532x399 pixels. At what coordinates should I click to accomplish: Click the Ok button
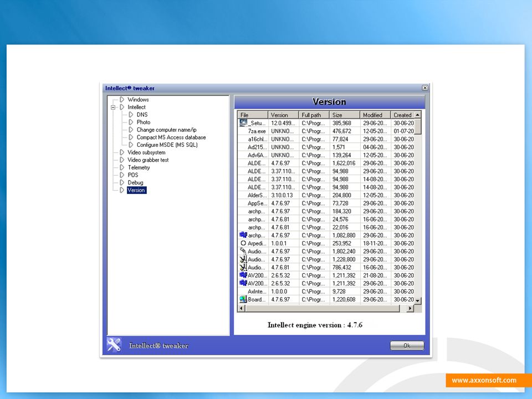tap(407, 346)
